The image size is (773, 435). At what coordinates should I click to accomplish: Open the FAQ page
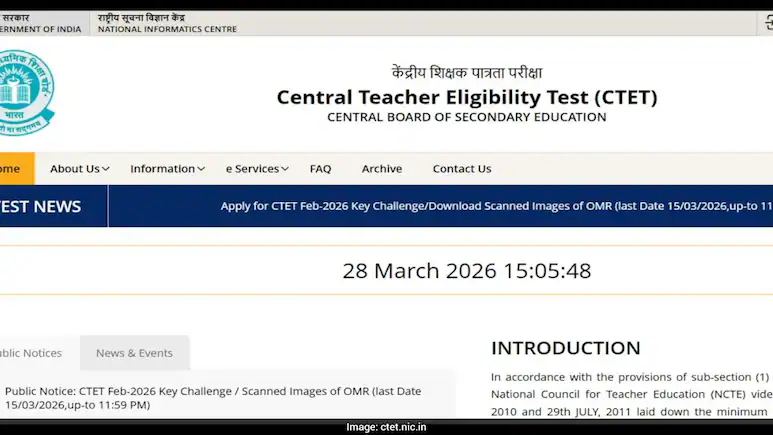click(x=320, y=169)
